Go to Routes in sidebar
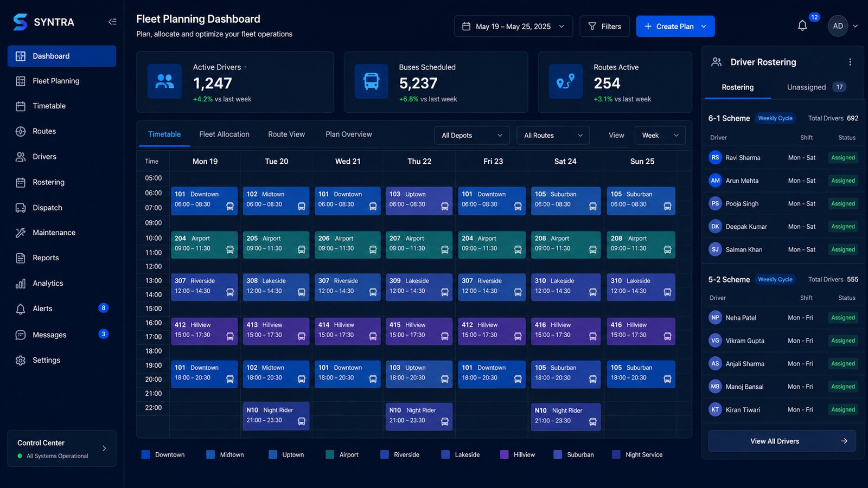 [62, 131]
